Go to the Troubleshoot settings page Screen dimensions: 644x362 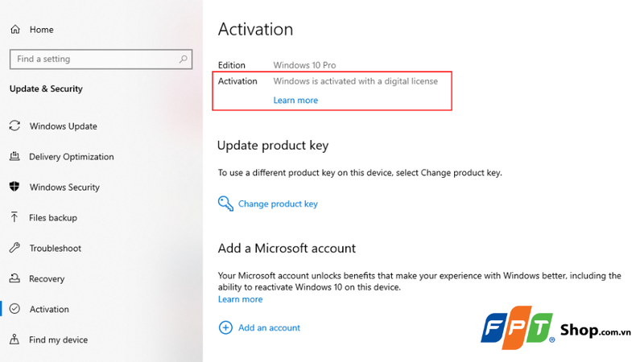(x=56, y=249)
